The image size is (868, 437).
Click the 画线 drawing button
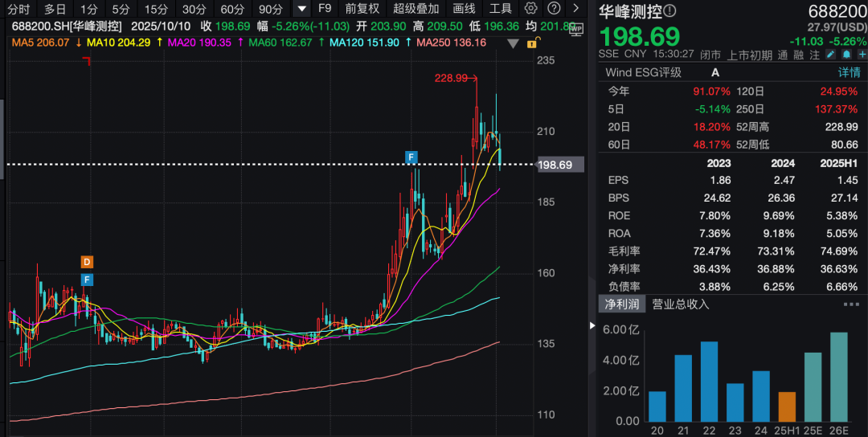[464, 9]
